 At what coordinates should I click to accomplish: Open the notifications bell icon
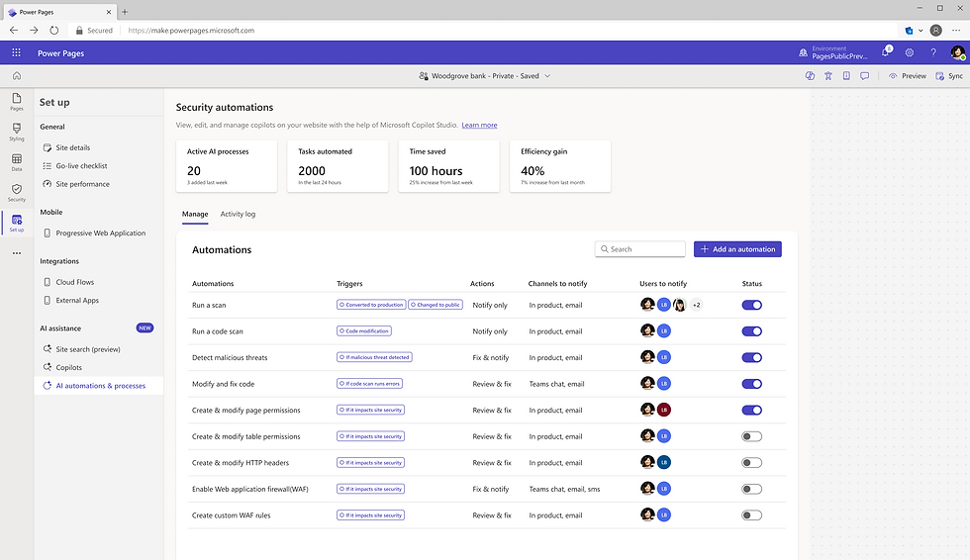point(885,52)
